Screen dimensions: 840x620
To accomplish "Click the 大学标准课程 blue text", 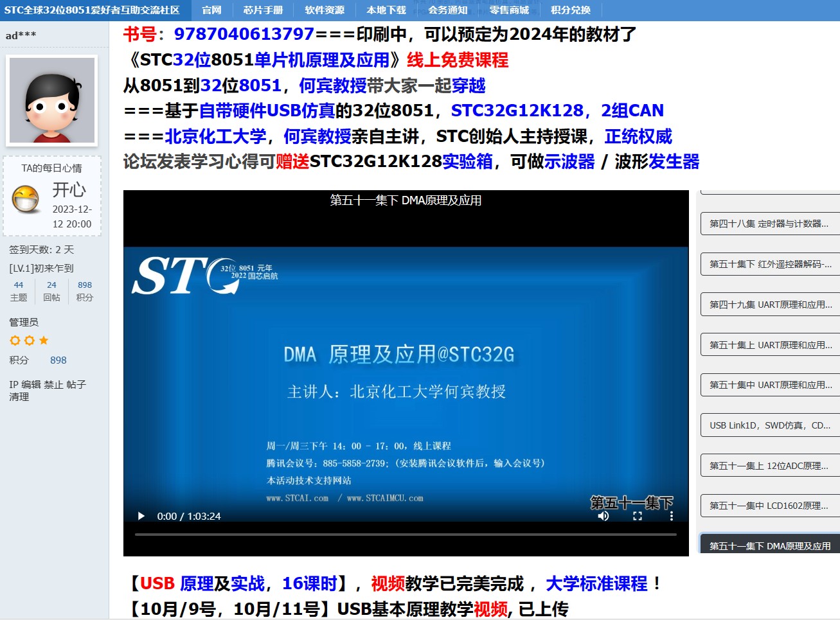I will pos(596,583).
